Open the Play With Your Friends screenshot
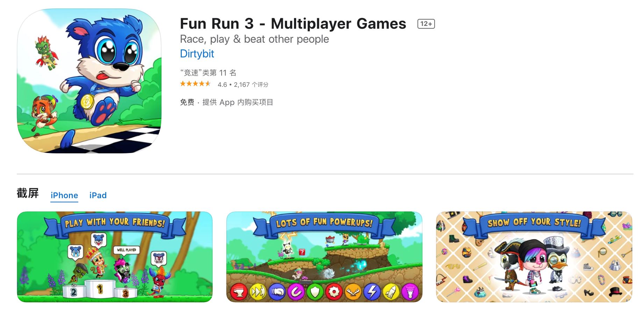The image size is (644, 313). 115,257
